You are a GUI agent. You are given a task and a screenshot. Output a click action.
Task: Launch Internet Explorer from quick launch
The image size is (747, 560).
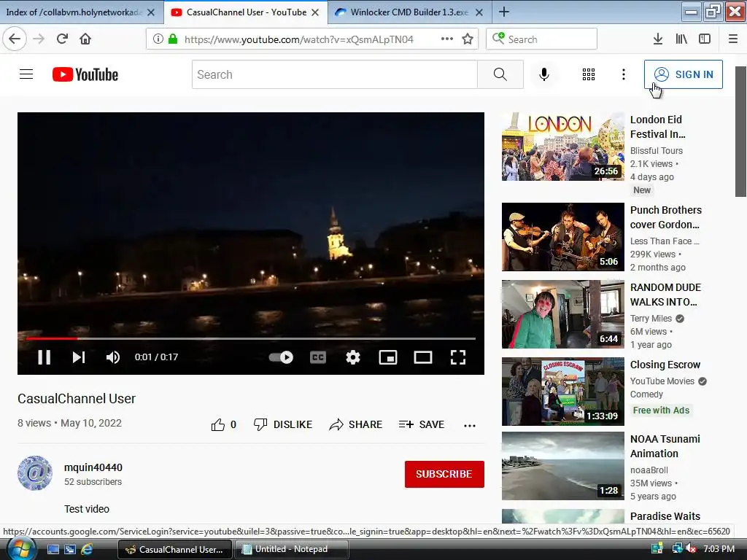point(87,549)
